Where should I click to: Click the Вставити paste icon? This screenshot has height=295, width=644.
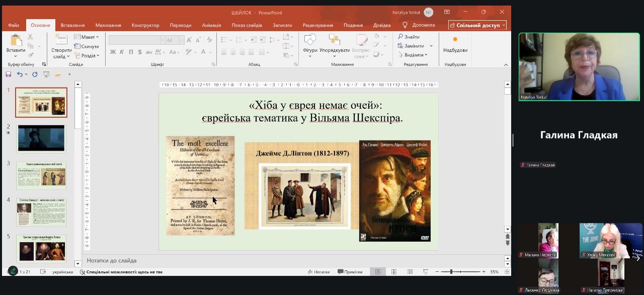pyautogui.click(x=16, y=40)
